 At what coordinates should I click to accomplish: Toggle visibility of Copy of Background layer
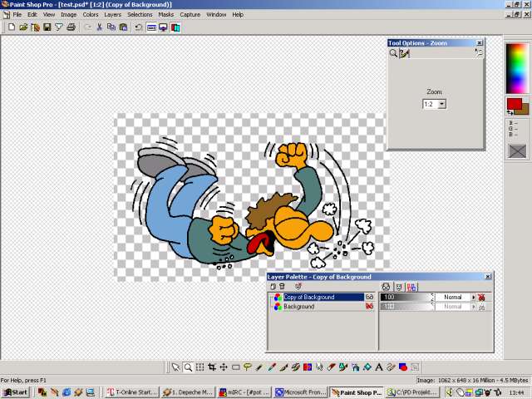pyautogui.click(x=369, y=297)
